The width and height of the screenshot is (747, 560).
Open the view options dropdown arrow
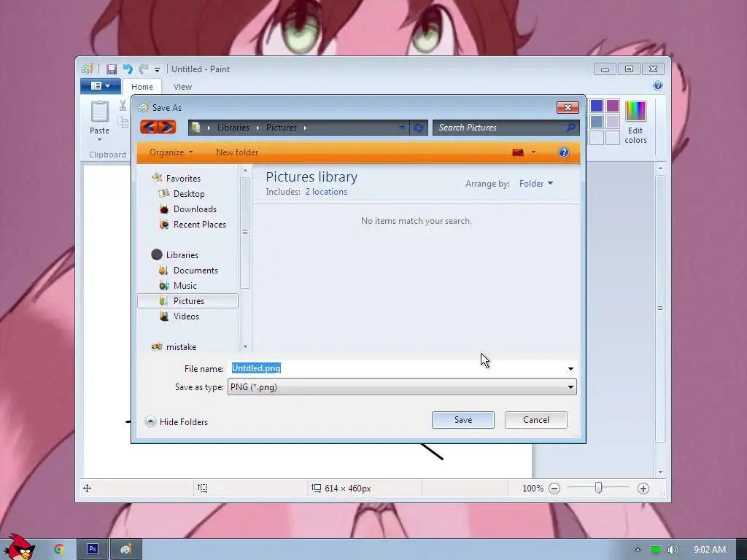(x=533, y=152)
